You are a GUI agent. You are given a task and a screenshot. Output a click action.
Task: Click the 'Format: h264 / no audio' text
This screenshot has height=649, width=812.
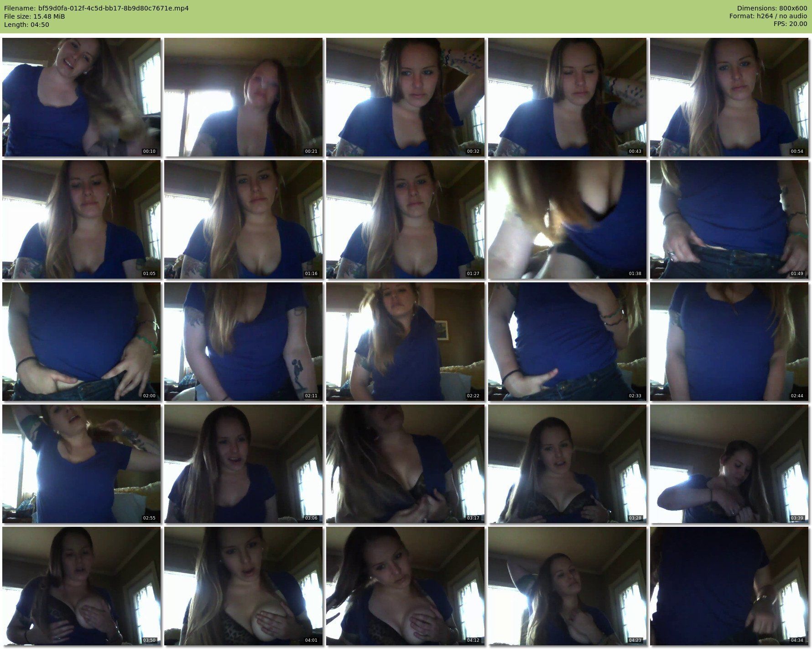point(768,16)
